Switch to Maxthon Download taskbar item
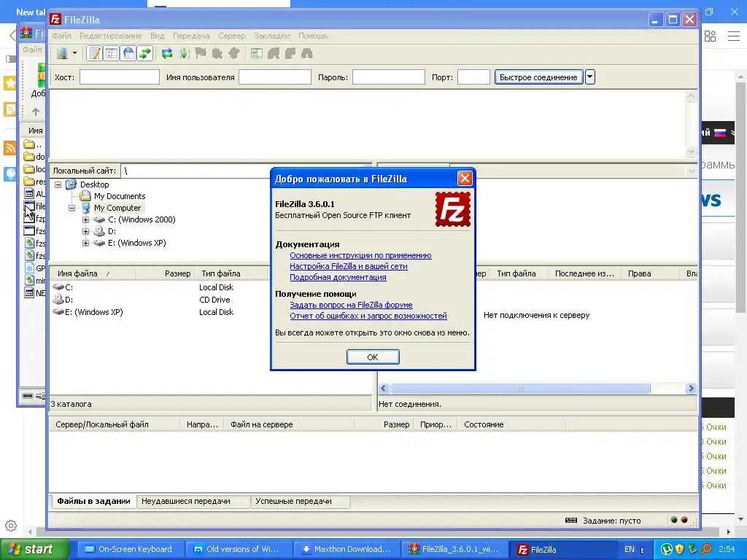 tap(347, 550)
